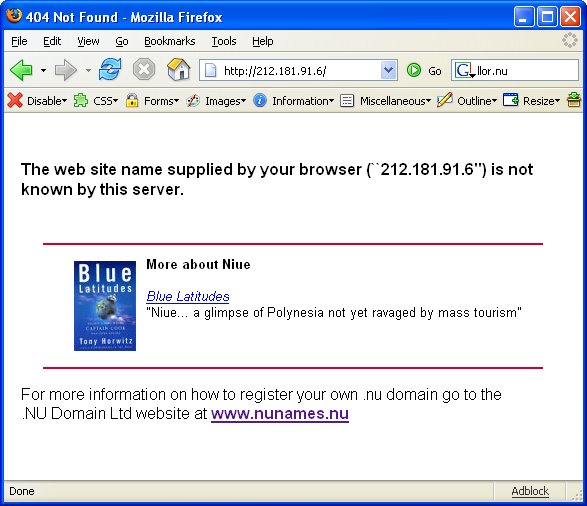Screen dimensions: 587x506
Task: Click the Blue Latitudes book cover
Action: (x=105, y=306)
